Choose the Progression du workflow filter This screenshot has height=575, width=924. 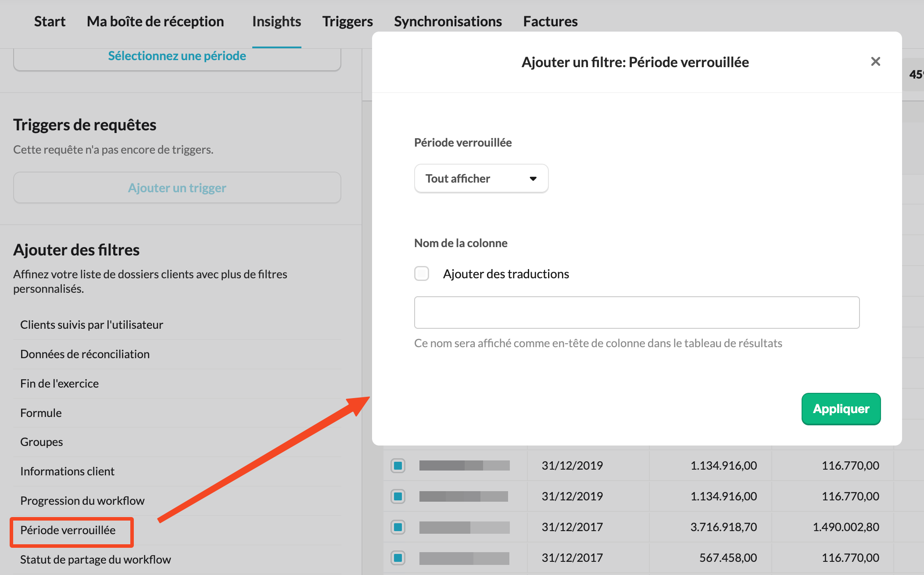[82, 501]
